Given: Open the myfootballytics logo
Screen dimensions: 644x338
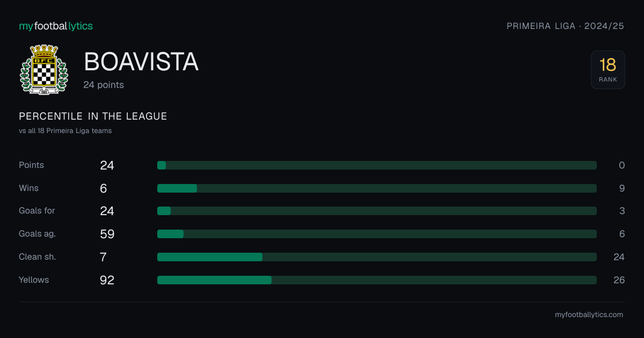Looking at the screenshot, I should 56,26.
